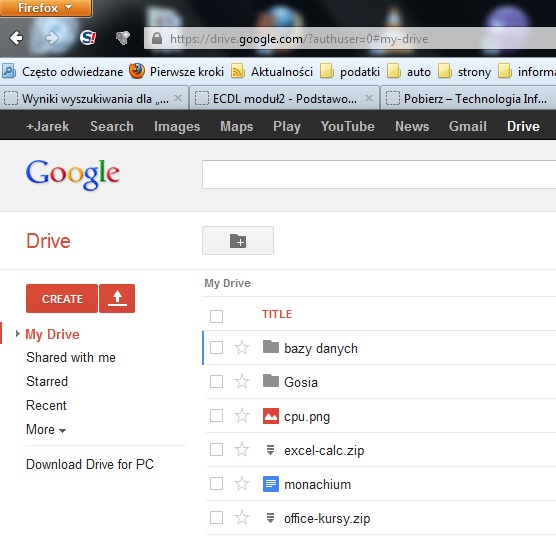The width and height of the screenshot is (556, 537).
Task: Open YouTube in the Google bar
Action: (x=348, y=126)
